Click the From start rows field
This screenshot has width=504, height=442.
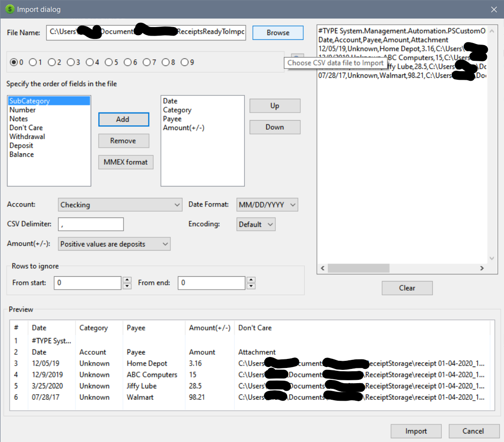click(87, 283)
